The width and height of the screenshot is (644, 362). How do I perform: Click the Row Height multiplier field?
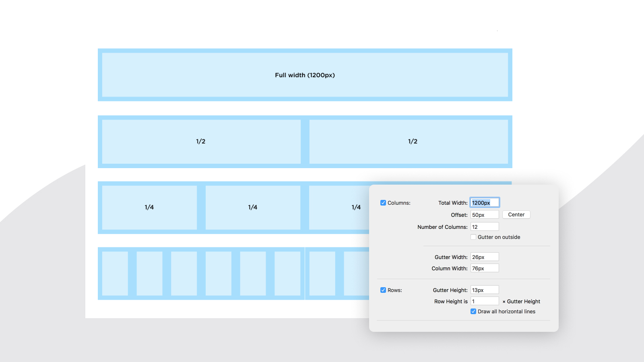tap(485, 301)
